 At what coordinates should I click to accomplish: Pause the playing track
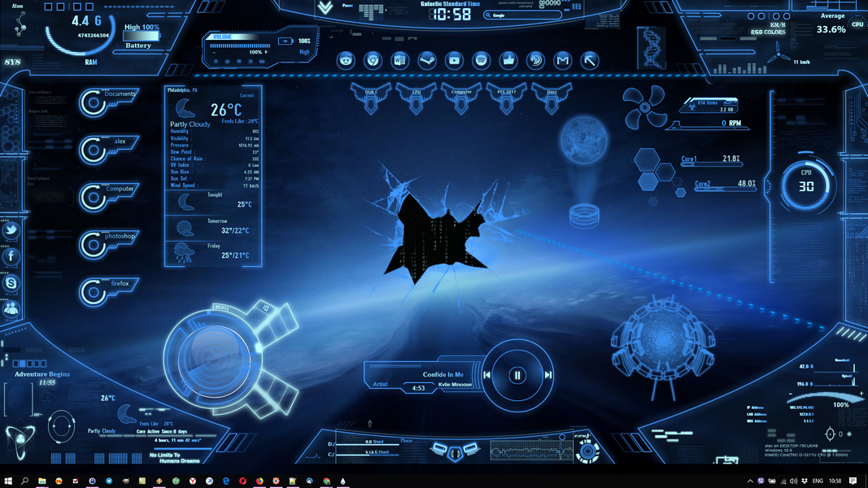(x=517, y=376)
